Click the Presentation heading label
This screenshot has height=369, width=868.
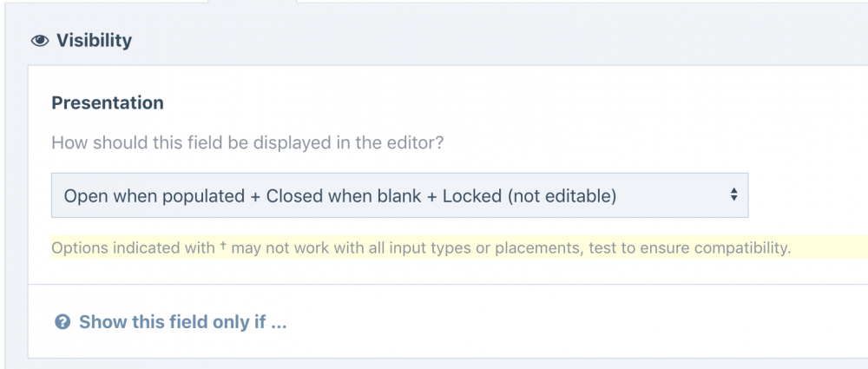tap(108, 102)
